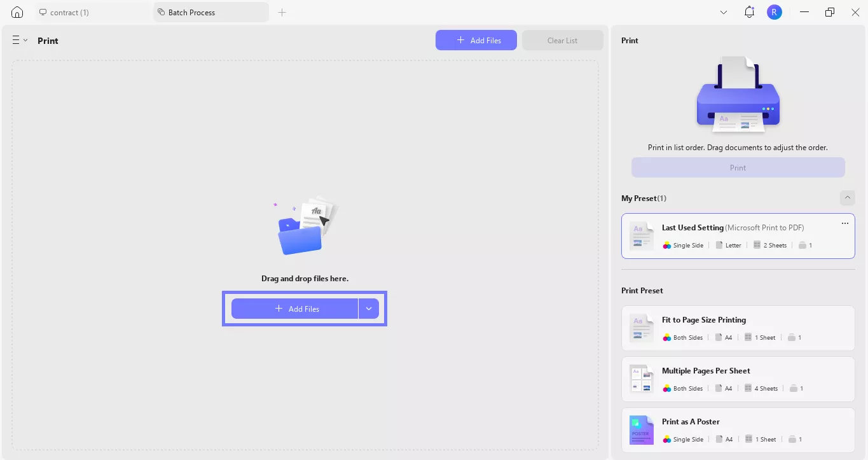
Task: Click "Both Sides" in Fit to Page Size Printing
Action: pos(688,338)
